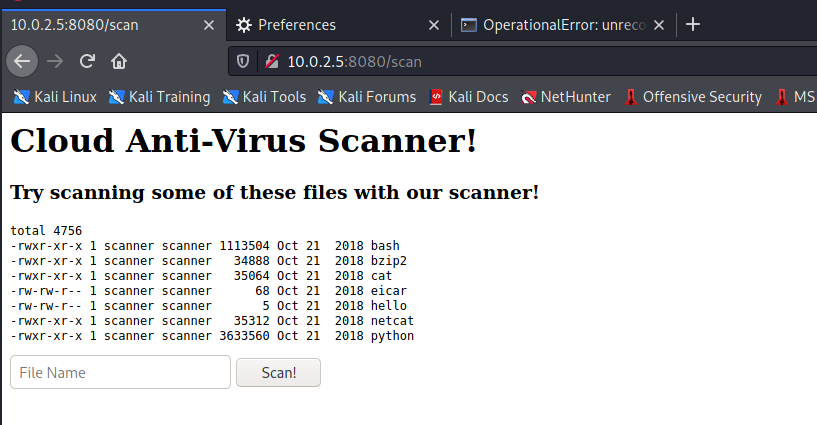Focus the URL address bar
The width and height of the screenshot is (817, 425).
pyautogui.click(x=521, y=61)
